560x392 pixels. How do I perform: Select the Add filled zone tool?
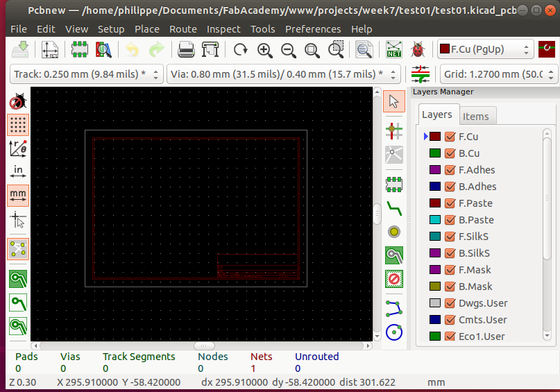pos(394,255)
